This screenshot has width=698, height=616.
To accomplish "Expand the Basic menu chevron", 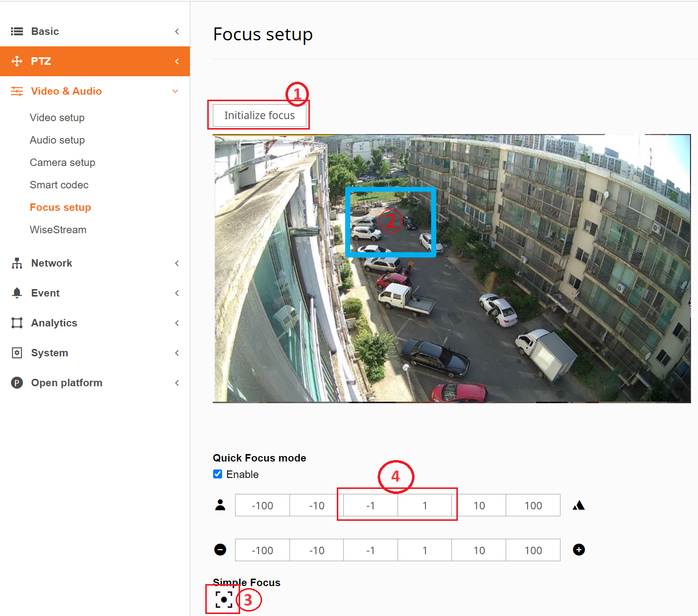I will pos(177,31).
